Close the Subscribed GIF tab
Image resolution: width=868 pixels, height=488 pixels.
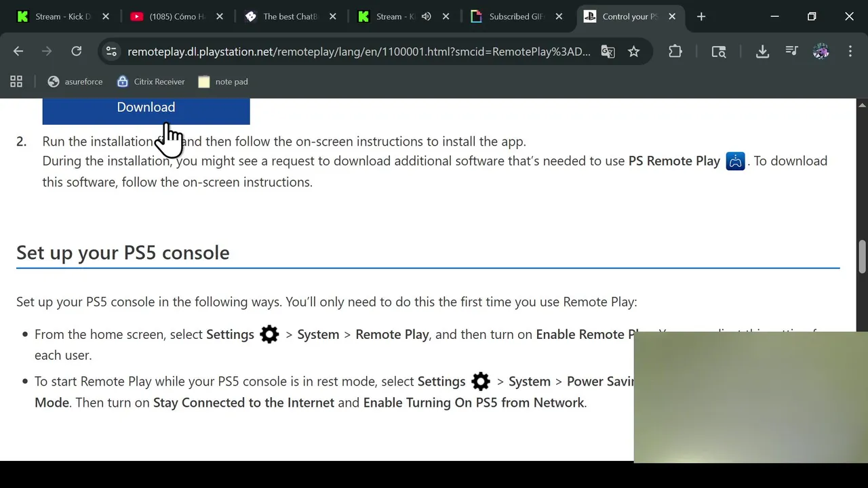coord(559,16)
